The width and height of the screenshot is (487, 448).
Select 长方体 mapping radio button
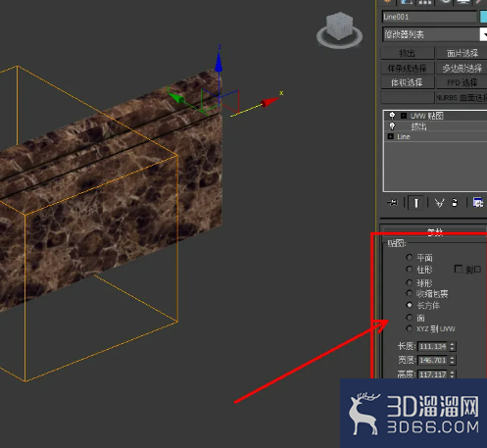point(409,305)
